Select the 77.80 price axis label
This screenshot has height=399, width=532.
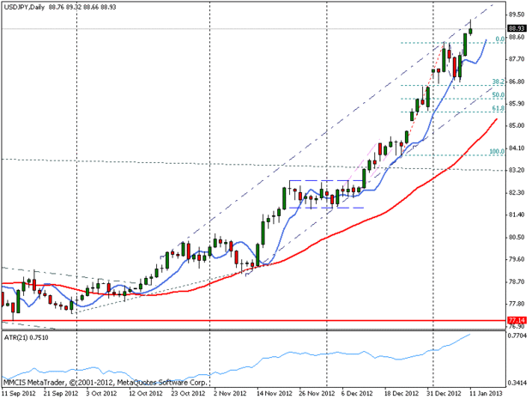coord(517,304)
